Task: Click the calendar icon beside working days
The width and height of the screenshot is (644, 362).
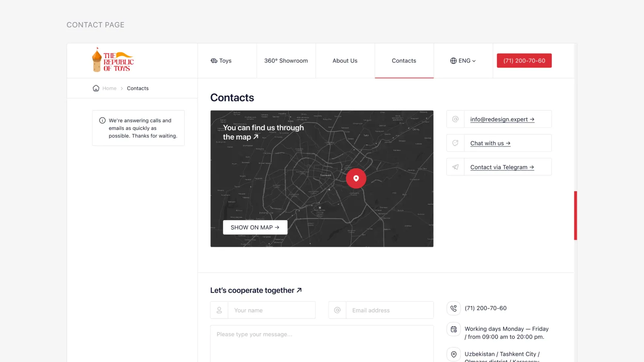Action: click(454, 329)
